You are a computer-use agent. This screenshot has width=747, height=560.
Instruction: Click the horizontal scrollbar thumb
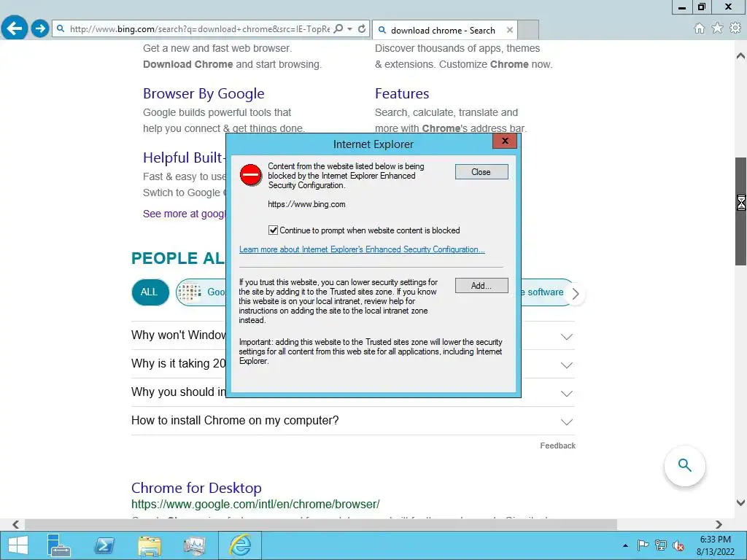pos(321,524)
